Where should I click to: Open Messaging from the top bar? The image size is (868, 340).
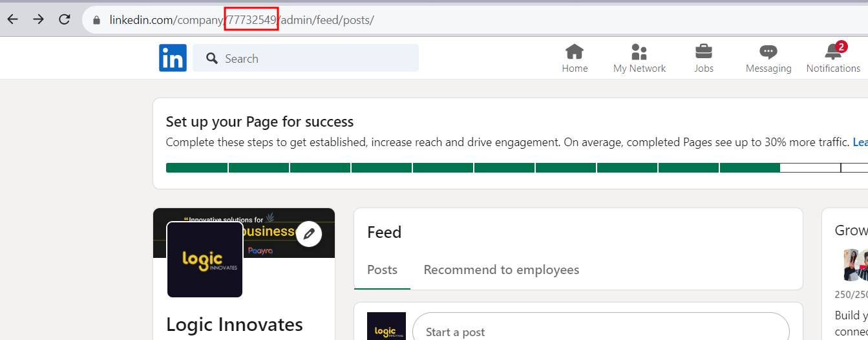pos(768,59)
